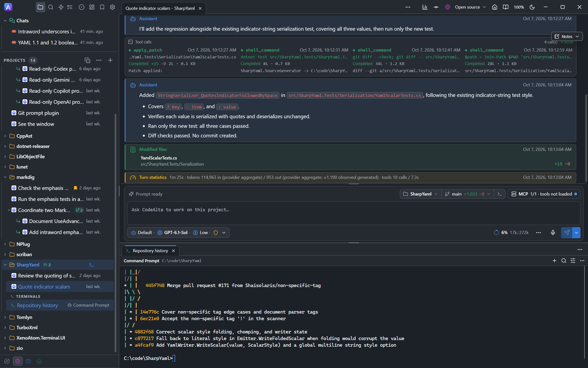Click the grid modules icon in toolbar

pos(92,7)
